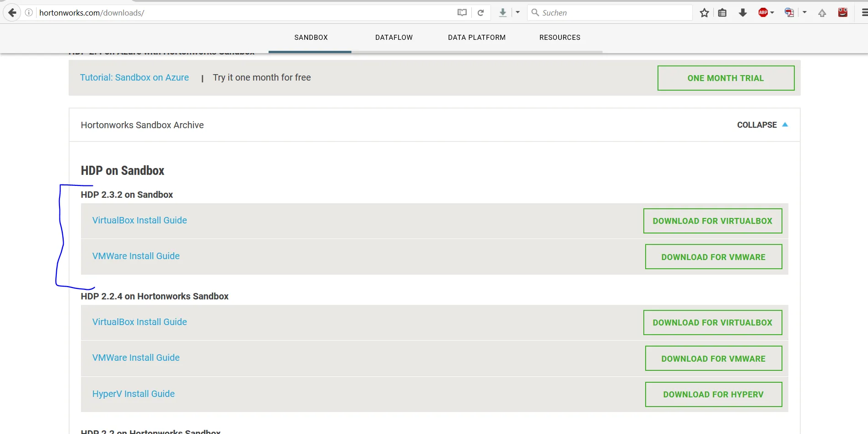Open the HyperV Install Guide link

134,394
